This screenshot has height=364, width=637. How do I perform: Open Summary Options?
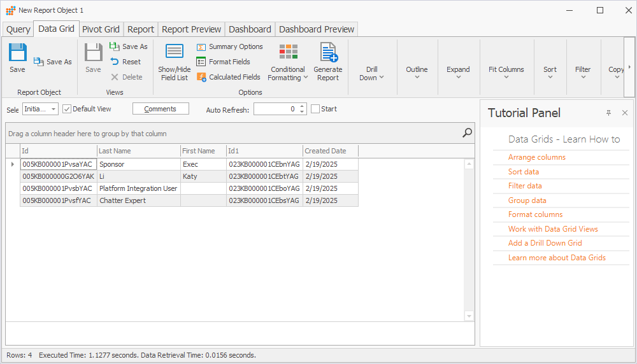coord(230,46)
